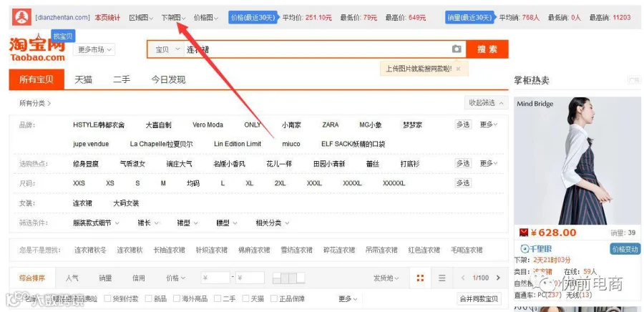Select brand ZARA
Viewport: 644px width, 312px height.
330,125
